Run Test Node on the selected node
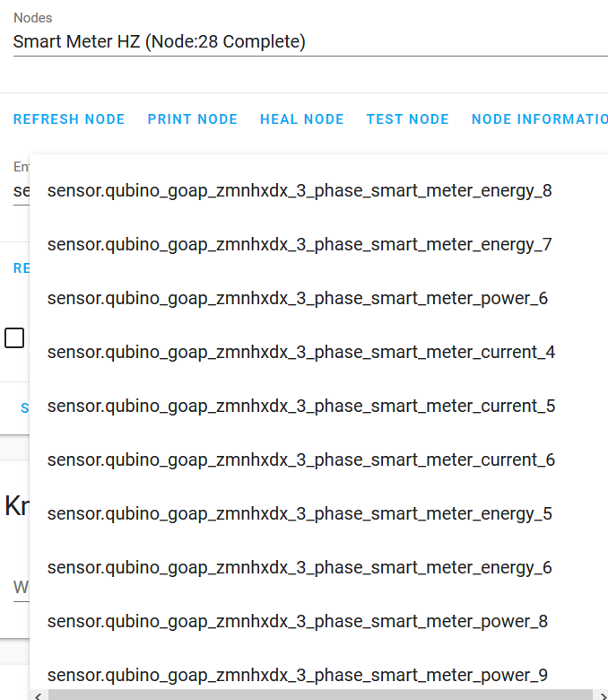Image resolution: width=608 pixels, height=700 pixels. [x=408, y=119]
